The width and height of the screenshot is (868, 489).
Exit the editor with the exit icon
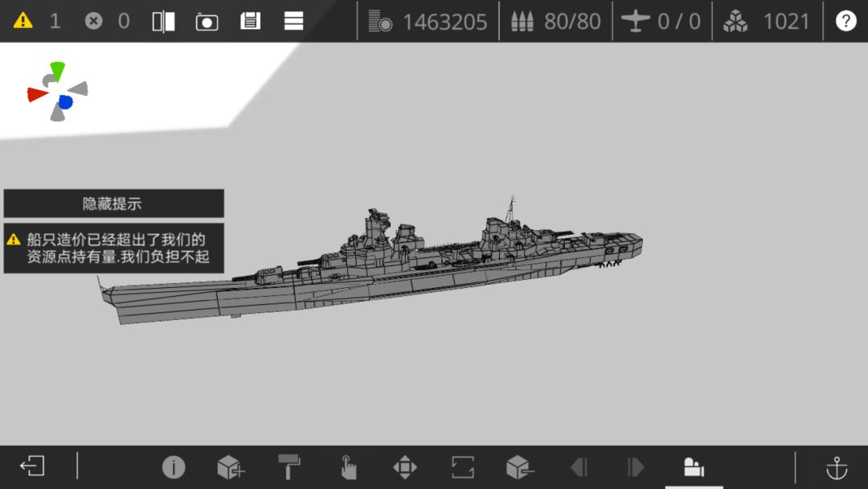click(x=32, y=466)
